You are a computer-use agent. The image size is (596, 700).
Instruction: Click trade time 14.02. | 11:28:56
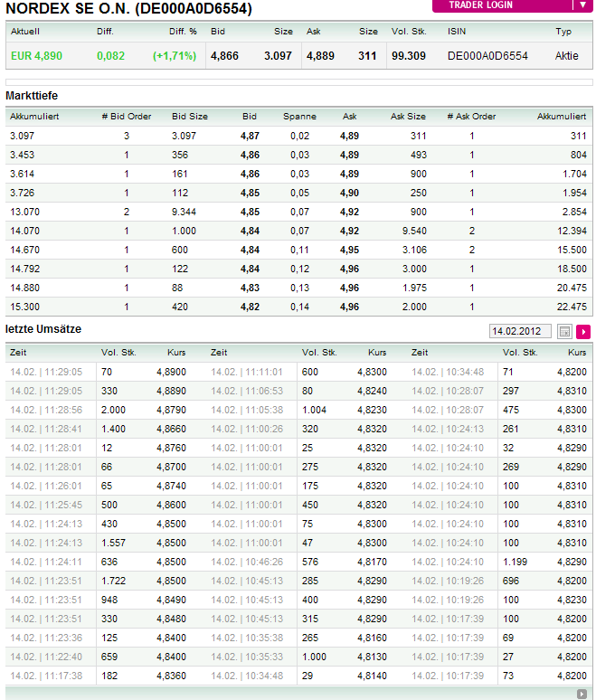46,411
